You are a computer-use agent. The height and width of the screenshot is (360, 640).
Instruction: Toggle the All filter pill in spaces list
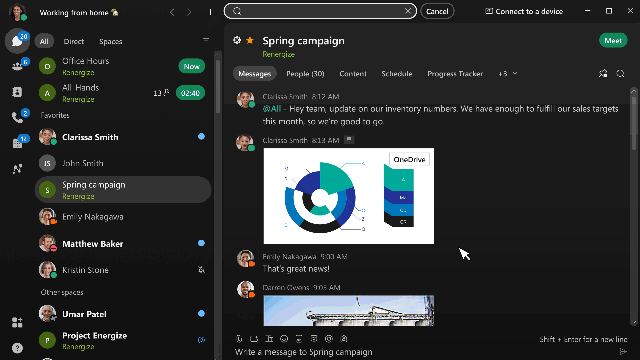[44, 41]
